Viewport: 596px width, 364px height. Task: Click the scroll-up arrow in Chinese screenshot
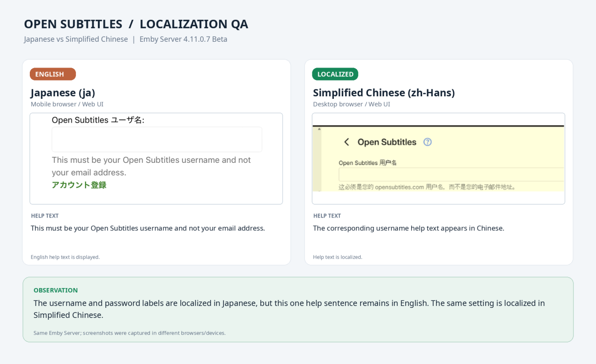319,130
